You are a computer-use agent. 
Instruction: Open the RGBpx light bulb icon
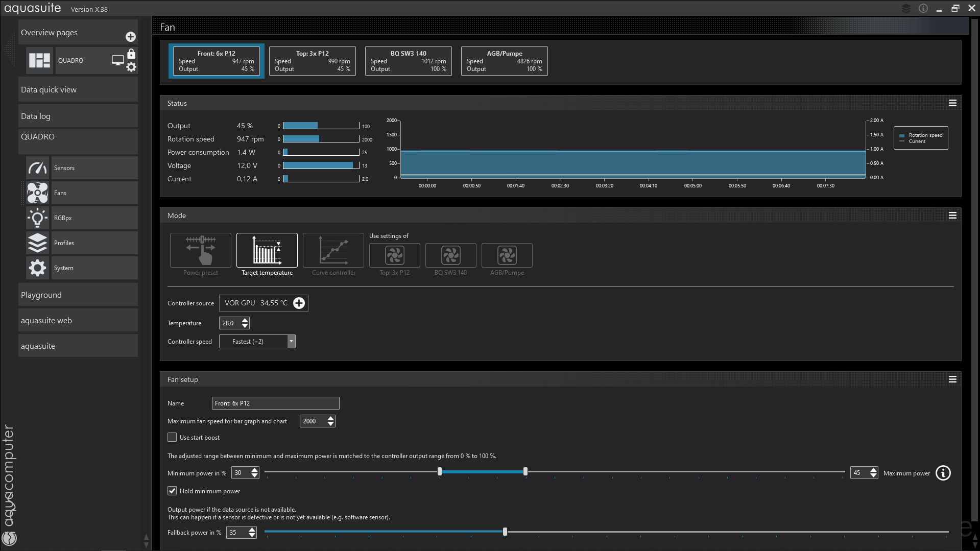tap(37, 218)
